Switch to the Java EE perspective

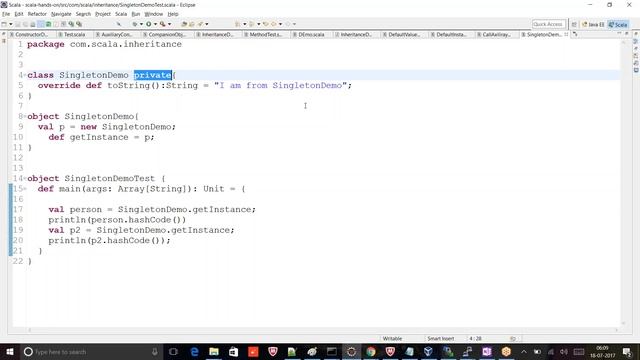click(x=593, y=24)
